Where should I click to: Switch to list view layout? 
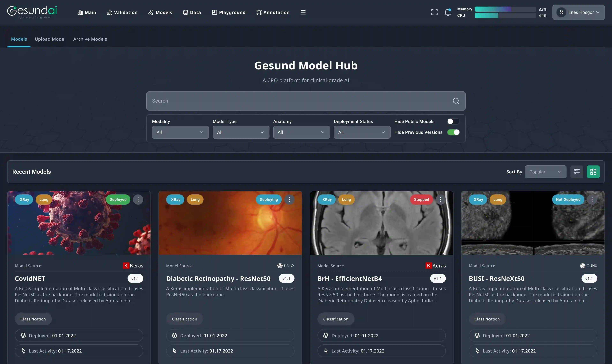576,172
